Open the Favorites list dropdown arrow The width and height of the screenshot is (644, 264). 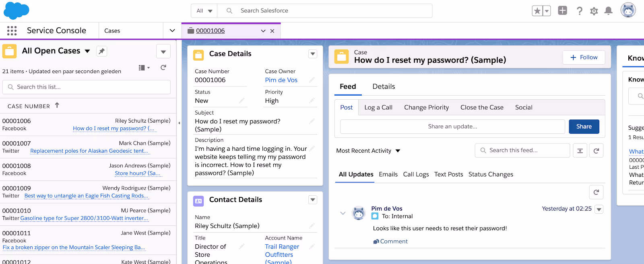547,11
